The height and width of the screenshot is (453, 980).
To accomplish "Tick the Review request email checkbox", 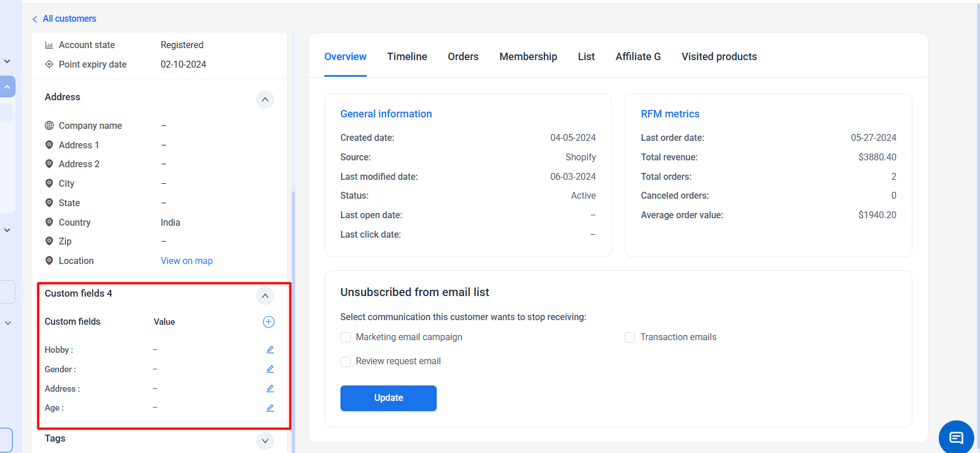I will tap(346, 361).
